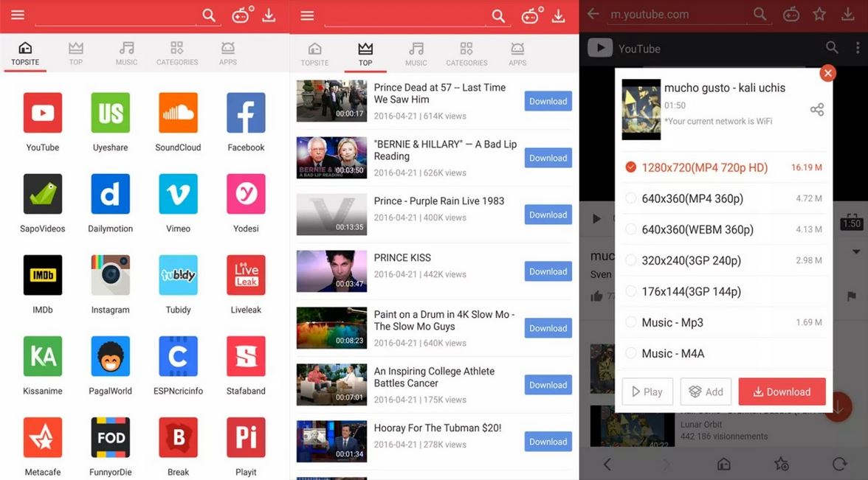Viewport: 868px width, 480px height.
Task: Open the Kissanime site icon
Action: tap(43, 356)
